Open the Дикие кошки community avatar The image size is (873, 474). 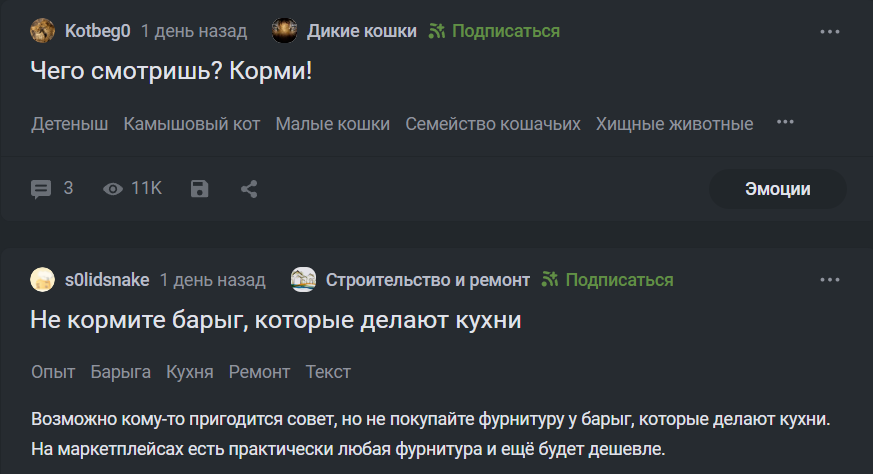pos(285,31)
